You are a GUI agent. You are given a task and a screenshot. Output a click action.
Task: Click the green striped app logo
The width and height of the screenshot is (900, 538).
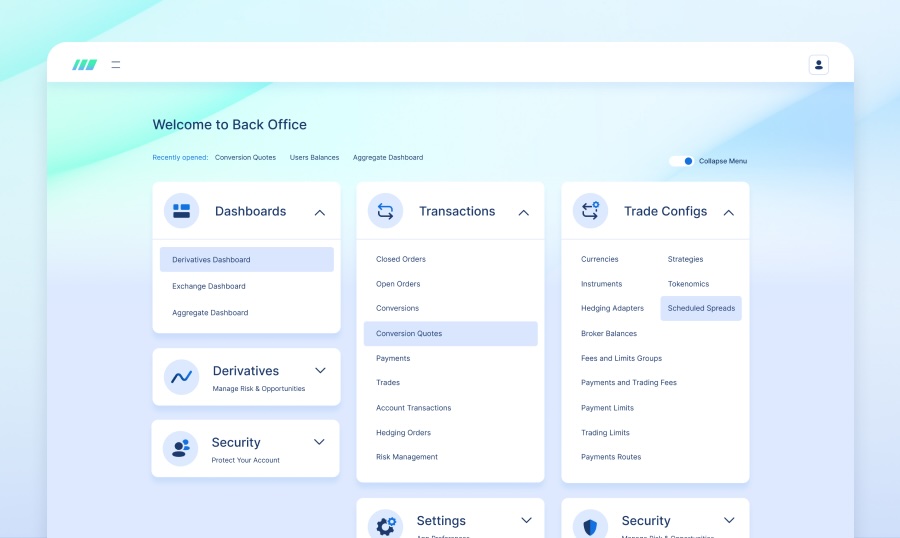point(85,65)
